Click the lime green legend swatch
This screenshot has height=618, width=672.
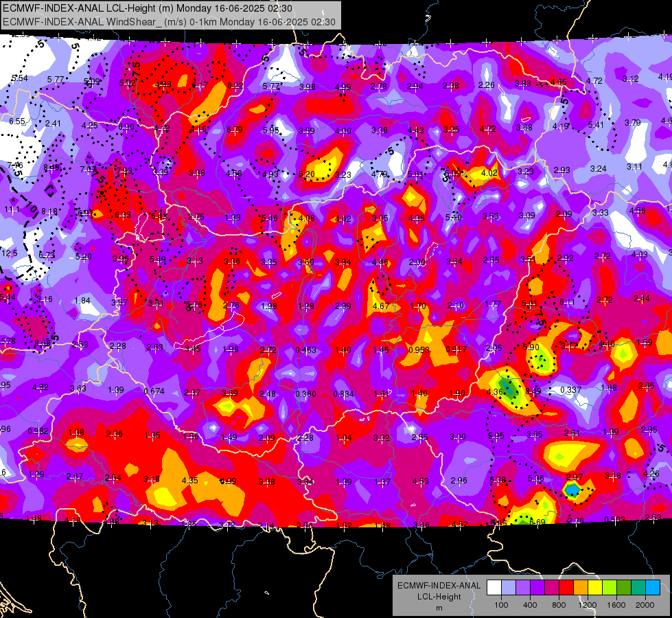pos(610,588)
